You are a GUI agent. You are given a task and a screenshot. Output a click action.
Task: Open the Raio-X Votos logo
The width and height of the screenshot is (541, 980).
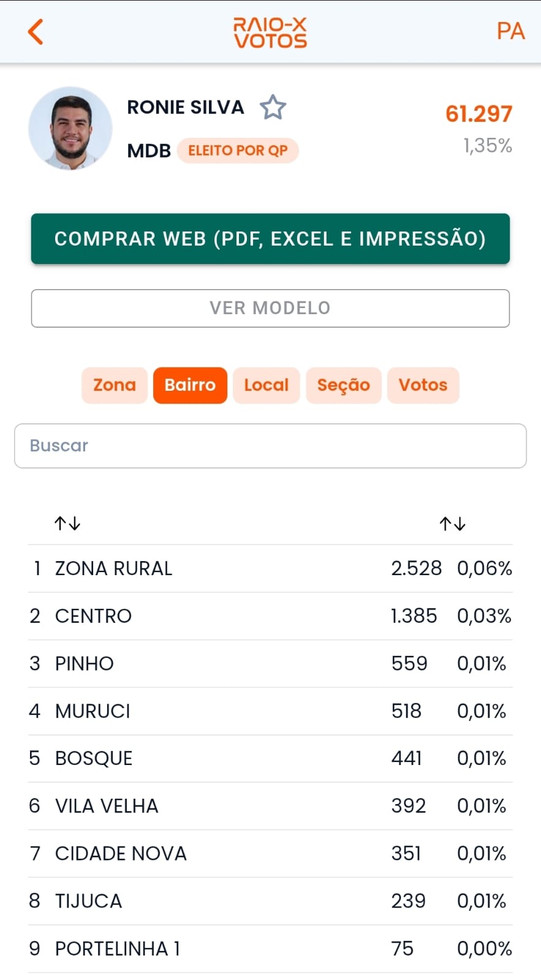[x=270, y=32]
